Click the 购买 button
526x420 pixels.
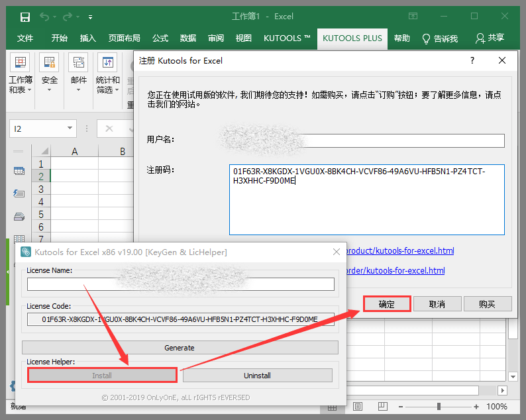click(488, 304)
